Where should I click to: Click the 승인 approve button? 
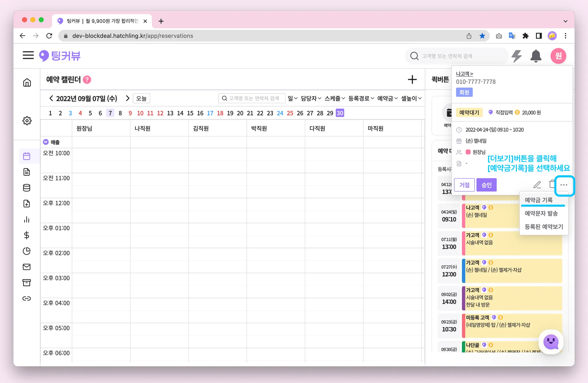(x=486, y=185)
